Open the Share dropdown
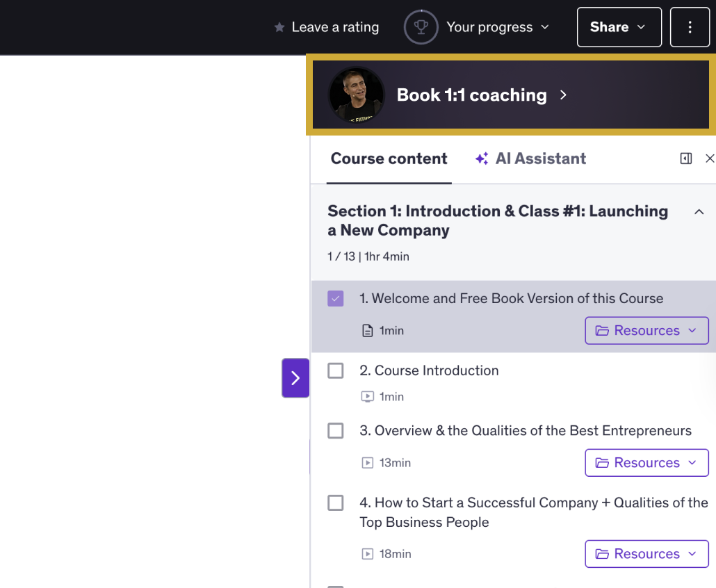This screenshot has width=716, height=588. (619, 26)
